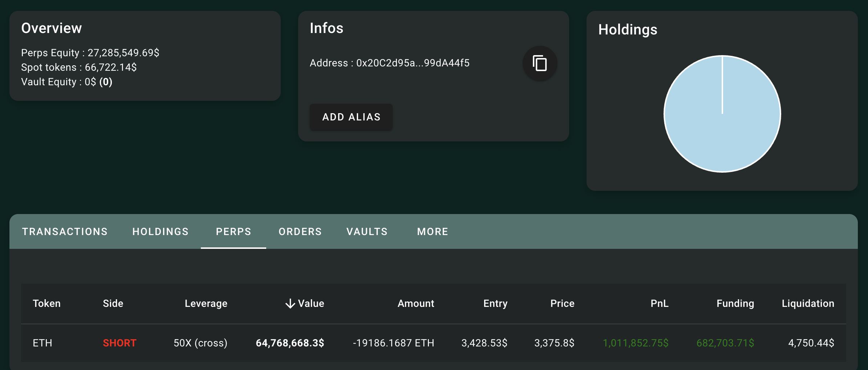Click the Liquidation column header
The width and height of the screenshot is (868, 370).
coord(808,303)
